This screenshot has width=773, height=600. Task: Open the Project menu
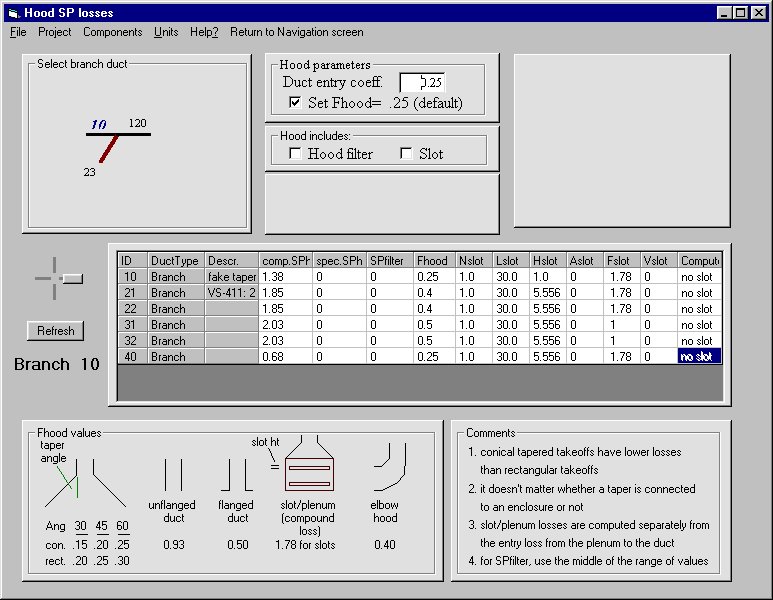point(55,32)
